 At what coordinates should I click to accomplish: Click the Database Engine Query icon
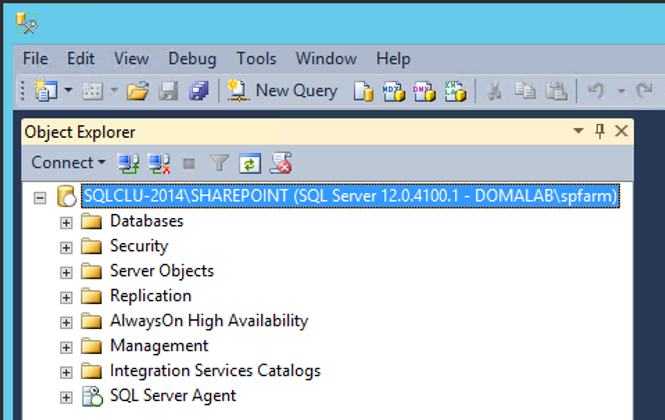[x=363, y=91]
